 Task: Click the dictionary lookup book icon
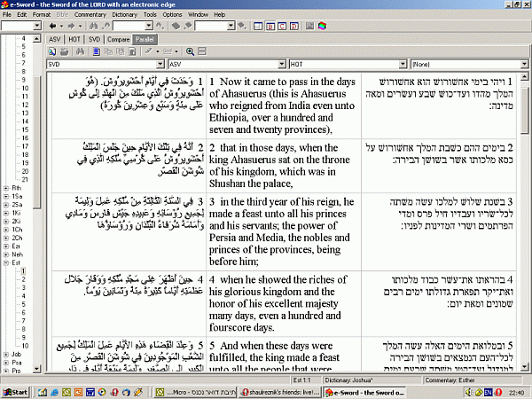[x=176, y=26]
